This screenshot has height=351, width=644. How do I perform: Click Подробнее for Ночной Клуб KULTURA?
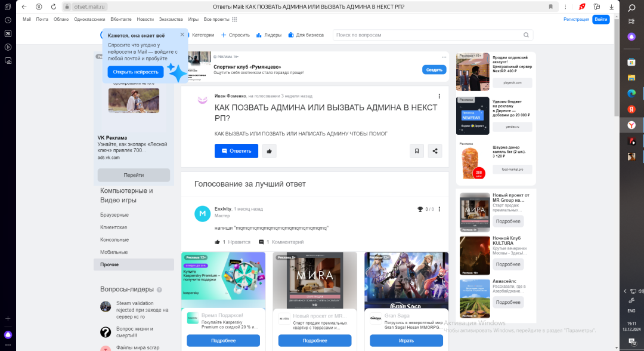tap(508, 264)
